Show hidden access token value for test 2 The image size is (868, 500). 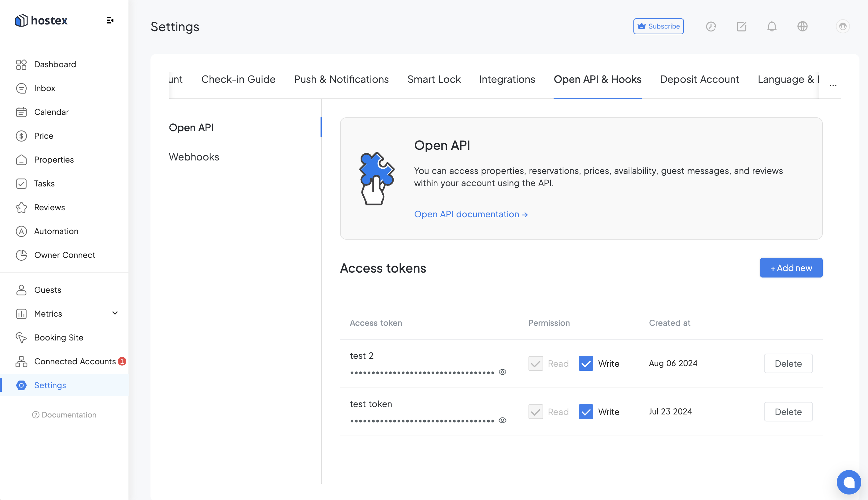pyautogui.click(x=503, y=372)
